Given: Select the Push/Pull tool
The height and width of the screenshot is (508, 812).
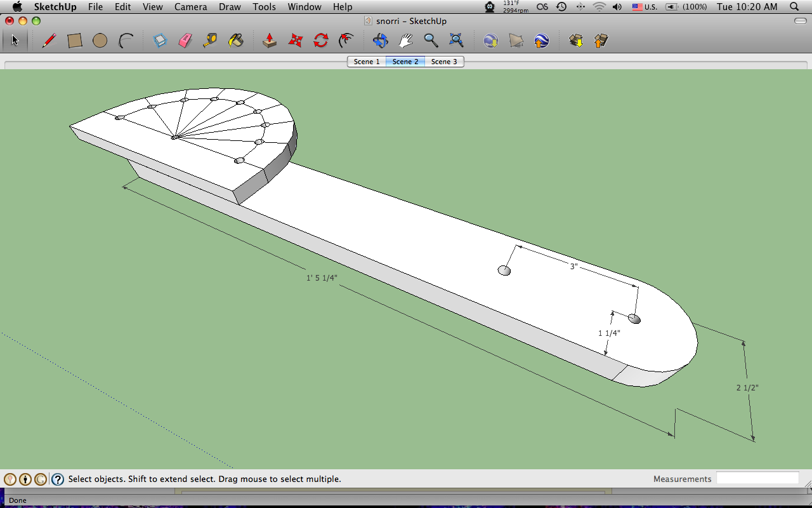Looking at the screenshot, I should [x=270, y=41].
